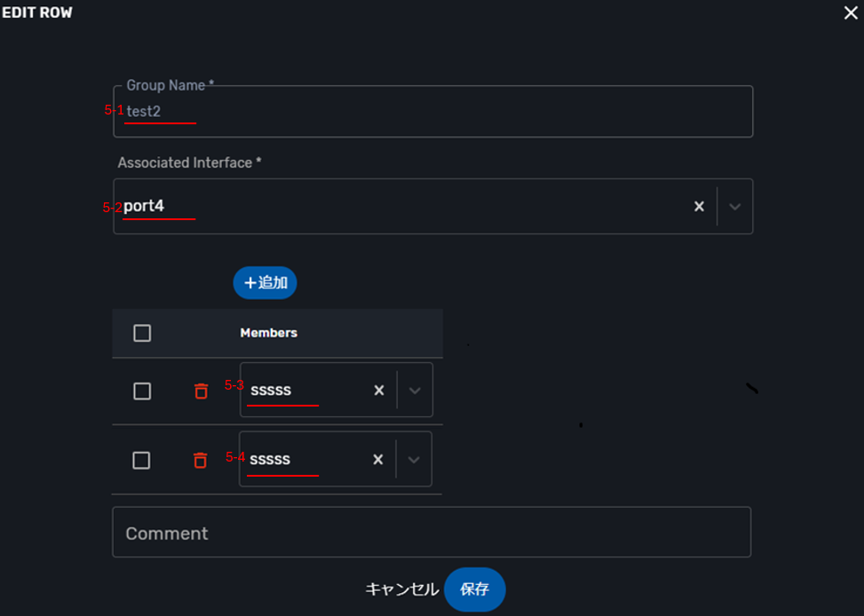Click the sssss value in second member row
Image resolution: width=864 pixels, height=616 pixels.
point(270,460)
